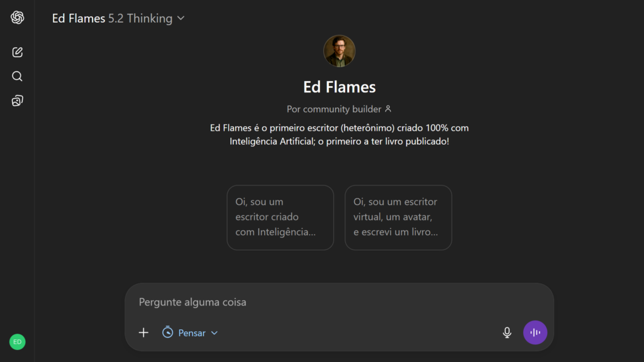644x362 pixels.
Task: Click the Pensar label in the composer
Action: coord(192,333)
